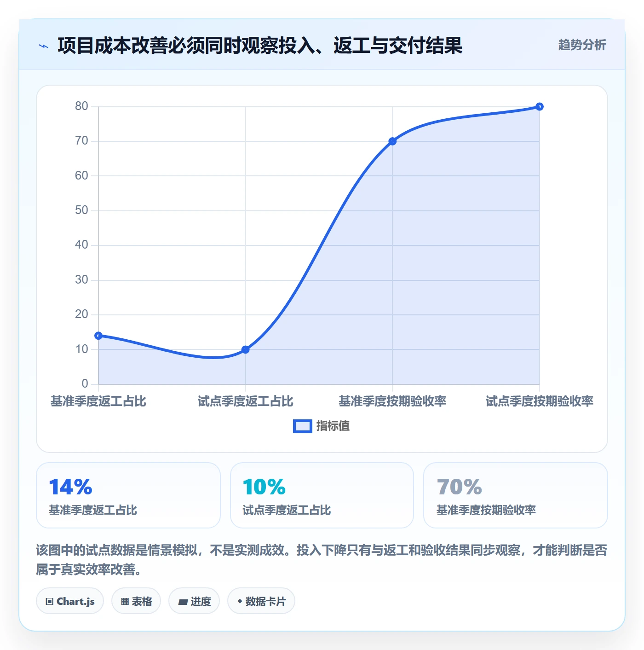This screenshot has width=644, height=650.
Task: Click the 14% value in the first card
Action: 71,487
